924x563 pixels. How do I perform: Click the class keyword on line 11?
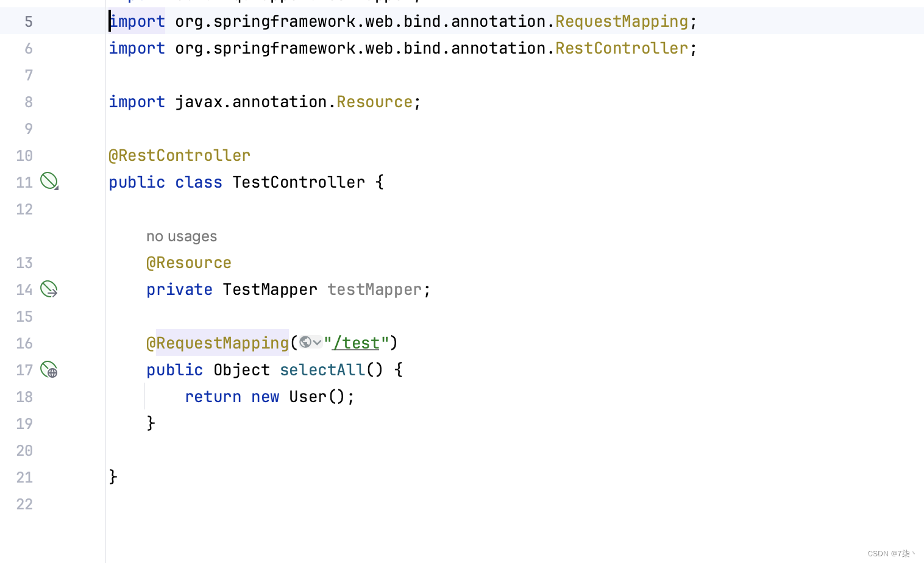[x=199, y=182]
